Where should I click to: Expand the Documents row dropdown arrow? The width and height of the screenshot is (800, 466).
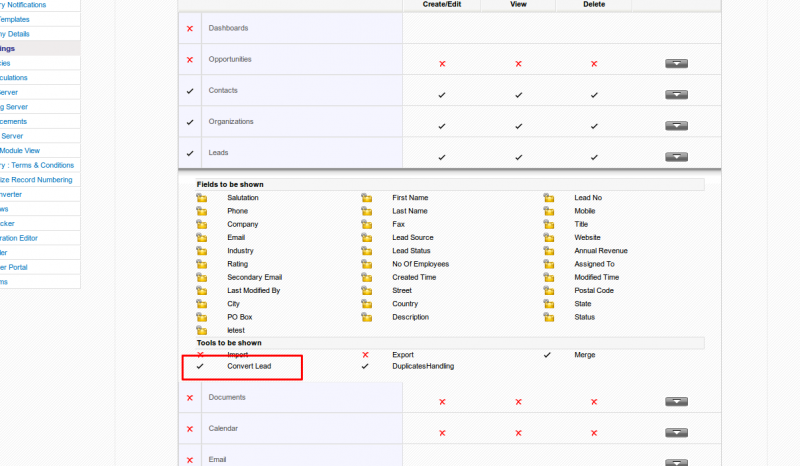(x=676, y=402)
